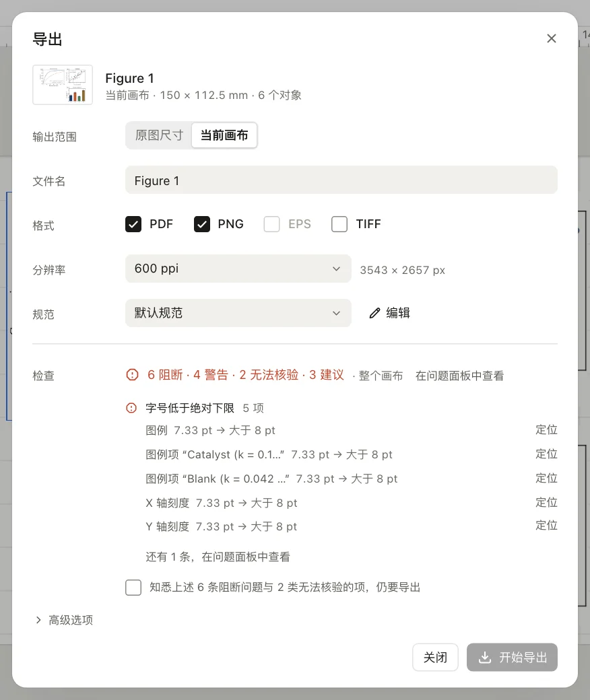Select the 当前画布 output range option
This screenshot has width=590, height=700.
pos(224,135)
